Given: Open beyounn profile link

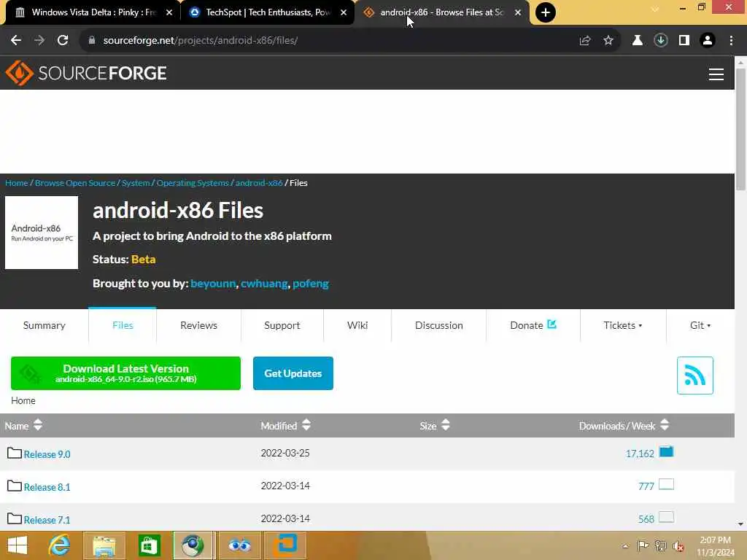Looking at the screenshot, I should pos(213,284).
